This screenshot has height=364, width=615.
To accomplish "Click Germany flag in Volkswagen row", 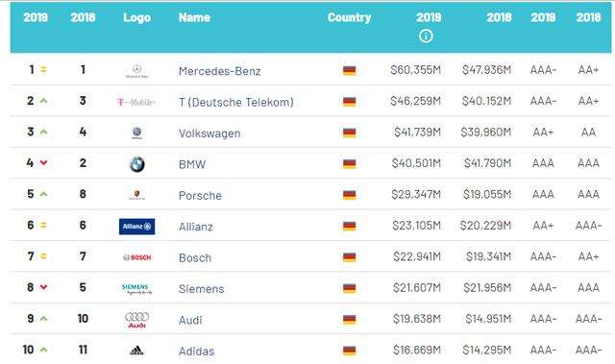I will point(349,133).
